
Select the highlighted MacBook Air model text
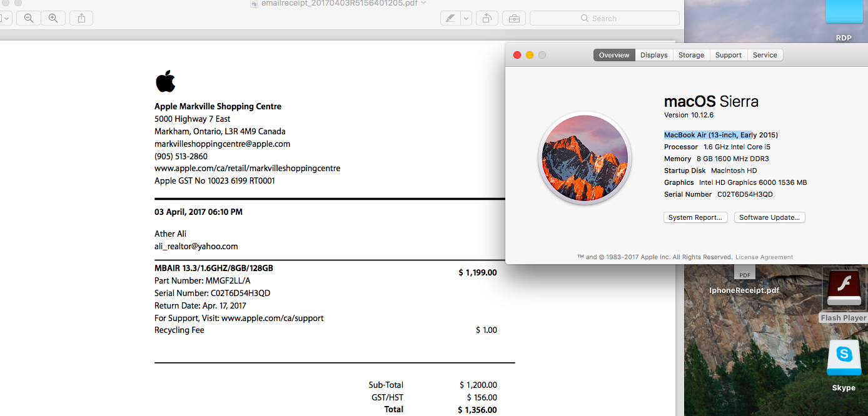(x=721, y=135)
